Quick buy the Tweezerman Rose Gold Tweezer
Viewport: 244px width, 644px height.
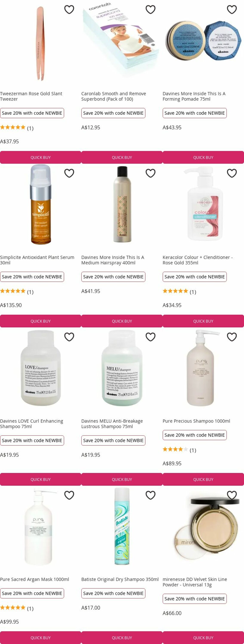tap(41, 158)
